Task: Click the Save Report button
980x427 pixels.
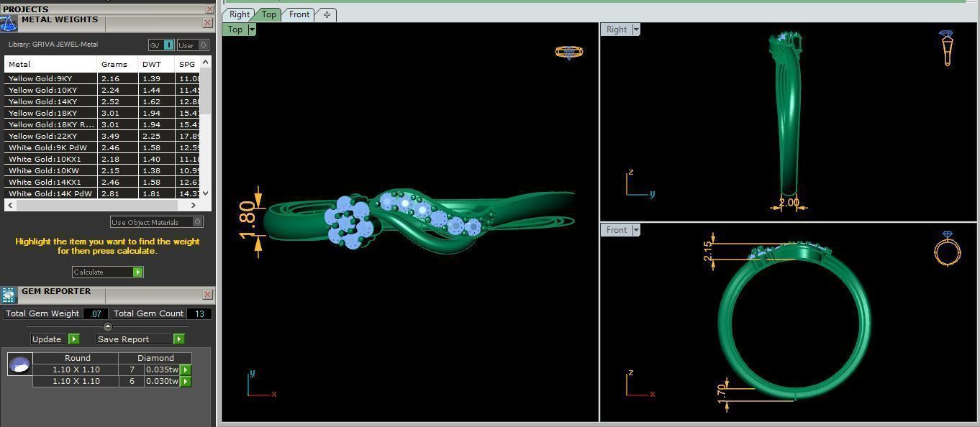Action: point(140,339)
